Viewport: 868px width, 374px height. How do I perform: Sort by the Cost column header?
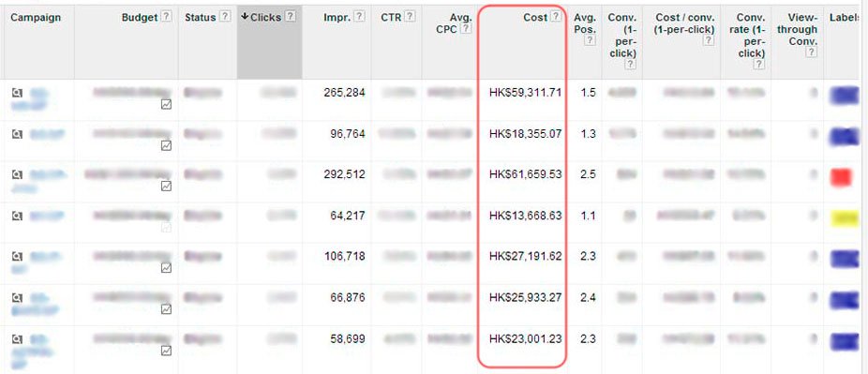point(535,17)
